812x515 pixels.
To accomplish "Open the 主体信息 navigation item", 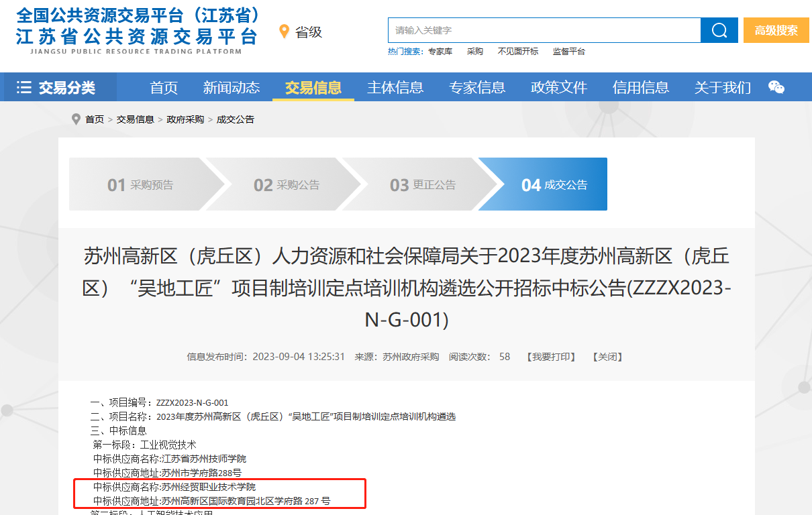I will pyautogui.click(x=395, y=87).
